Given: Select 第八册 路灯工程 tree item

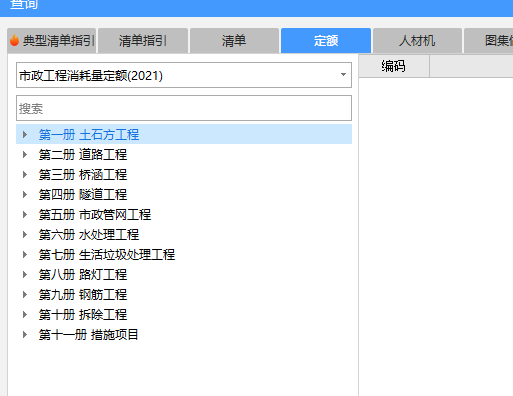Looking at the screenshot, I should point(83,275).
